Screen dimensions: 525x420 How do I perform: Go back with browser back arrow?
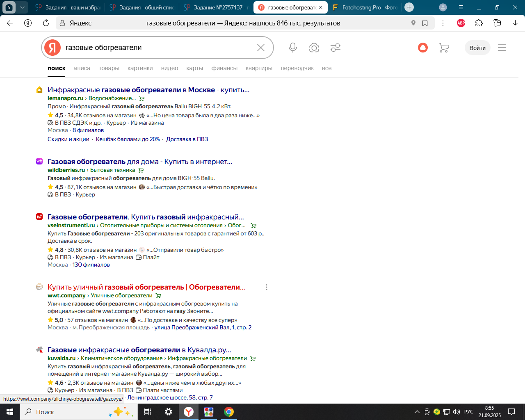click(10, 23)
